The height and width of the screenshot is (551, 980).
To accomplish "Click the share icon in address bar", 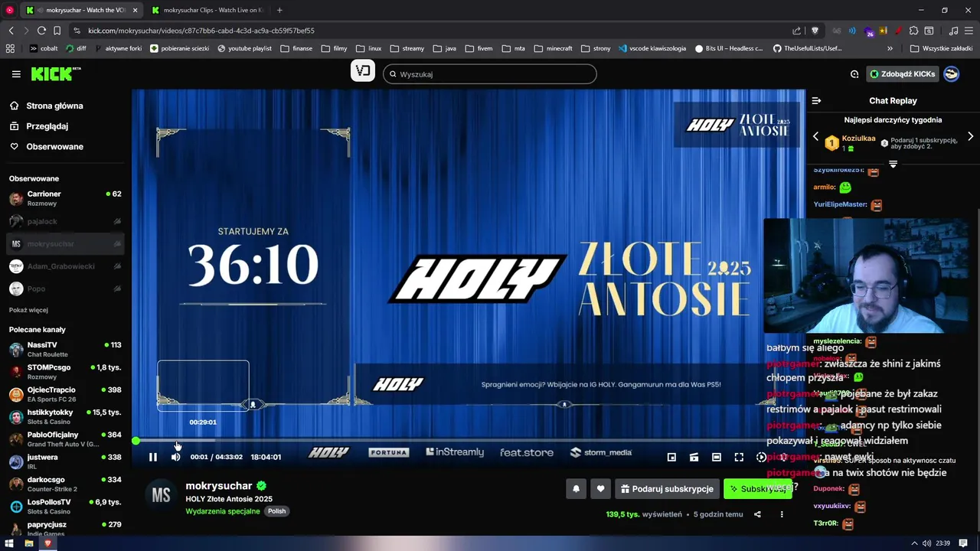I will tap(796, 31).
